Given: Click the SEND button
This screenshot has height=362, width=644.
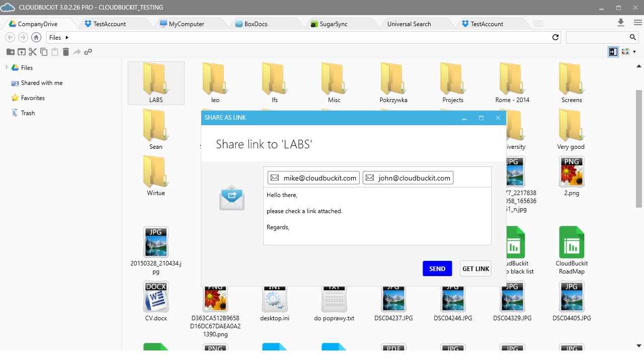Looking at the screenshot, I should [x=437, y=268].
